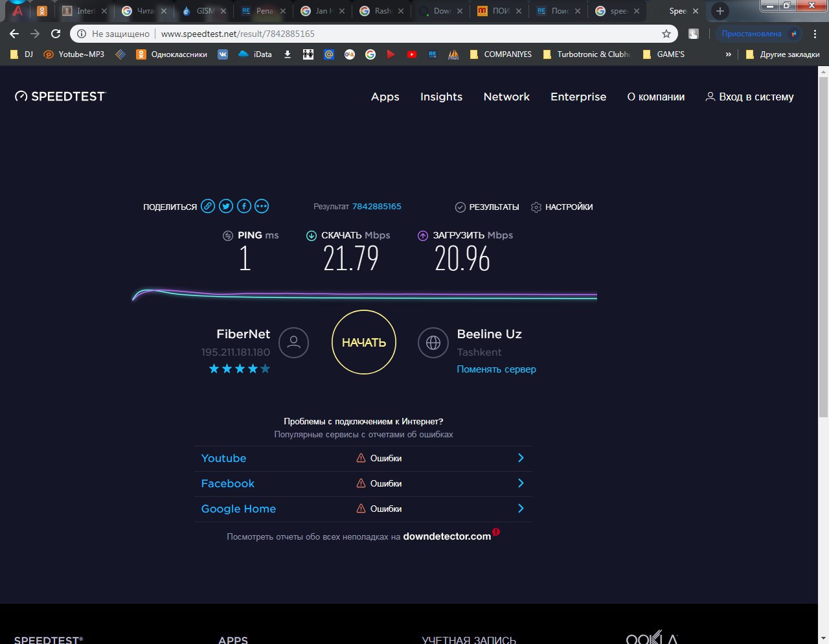Open the YouTube bookmark icon
This screenshot has width=829, height=644.
click(x=412, y=54)
